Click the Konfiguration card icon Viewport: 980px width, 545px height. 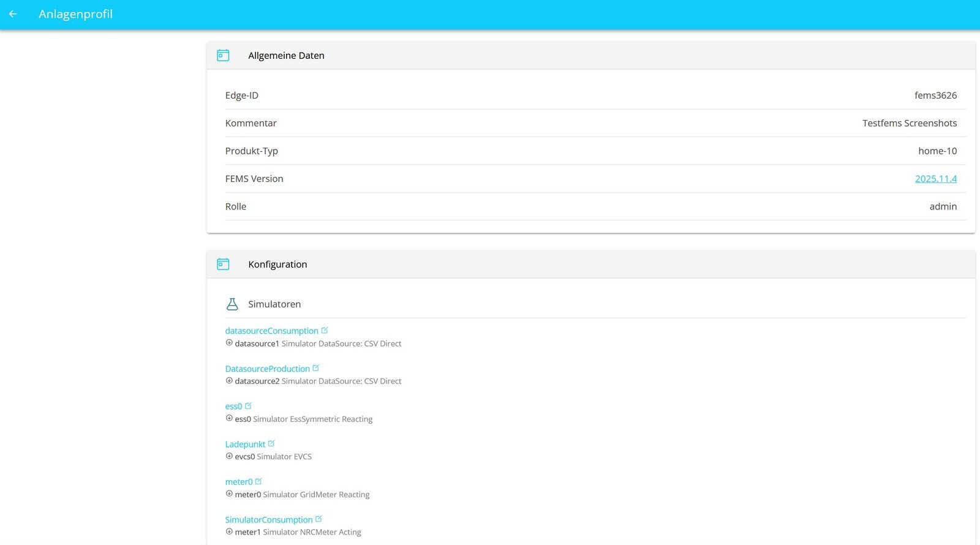(x=223, y=265)
